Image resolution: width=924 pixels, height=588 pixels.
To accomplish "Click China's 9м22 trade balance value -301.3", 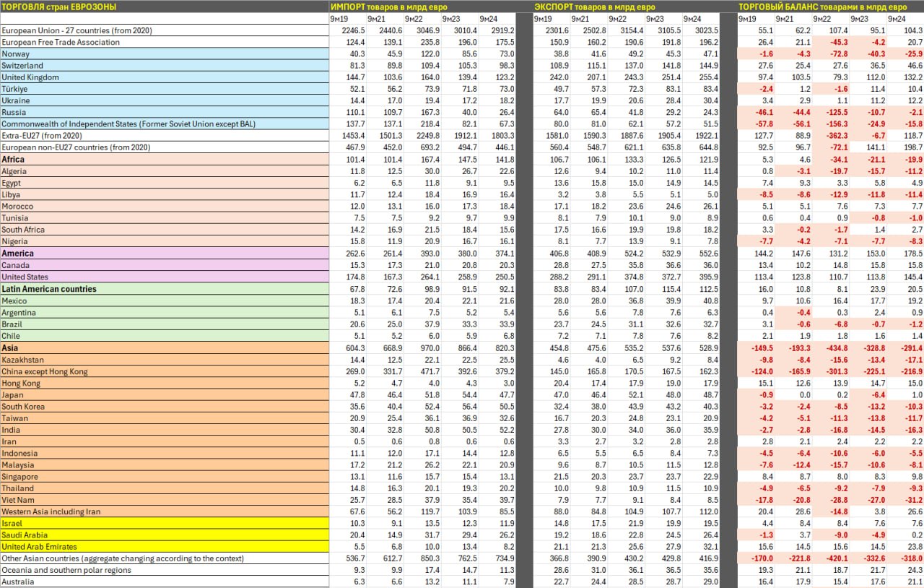I will [836, 371].
